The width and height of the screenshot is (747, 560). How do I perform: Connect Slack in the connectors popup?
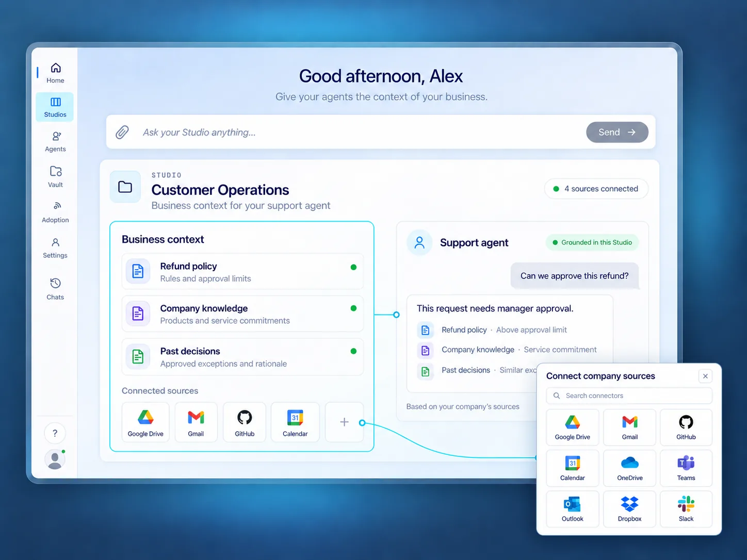click(x=686, y=509)
